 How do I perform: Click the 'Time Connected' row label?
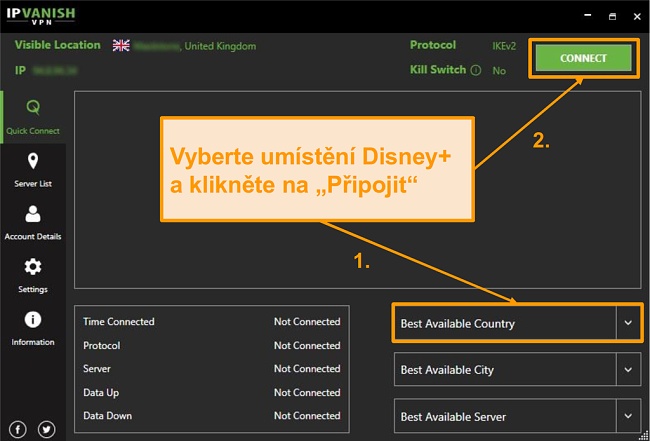[119, 322]
